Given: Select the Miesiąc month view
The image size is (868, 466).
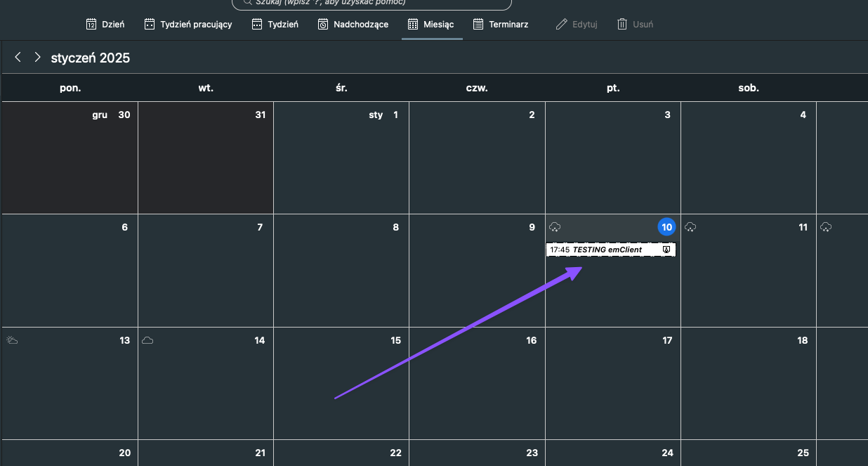Looking at the screenshot, I should click(x=431, y=25).
